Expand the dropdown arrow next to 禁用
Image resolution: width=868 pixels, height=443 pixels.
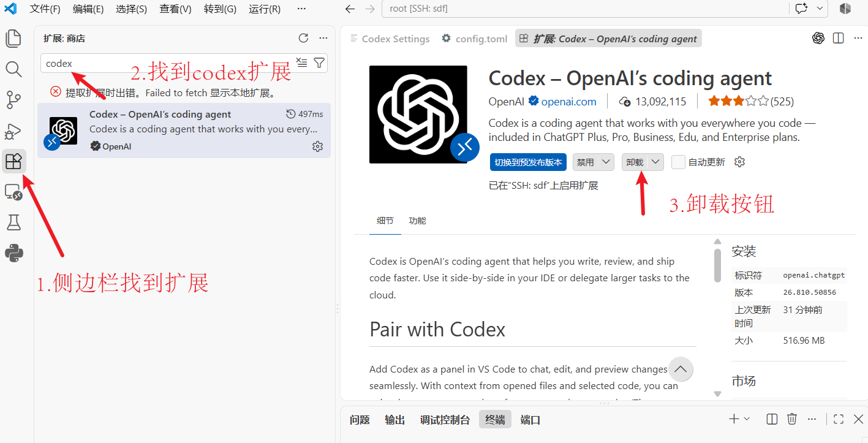click(x=606, y=162)
